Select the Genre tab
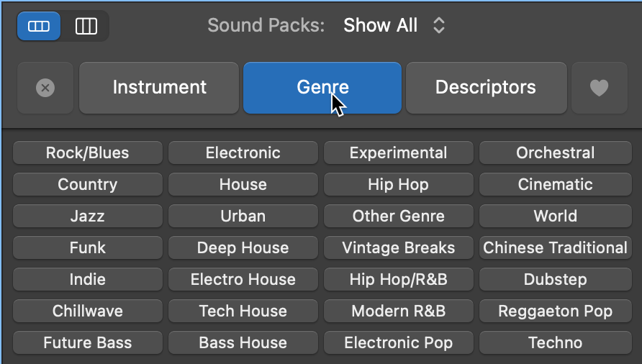Screen dimensions: 642x364 click(322, 88)
